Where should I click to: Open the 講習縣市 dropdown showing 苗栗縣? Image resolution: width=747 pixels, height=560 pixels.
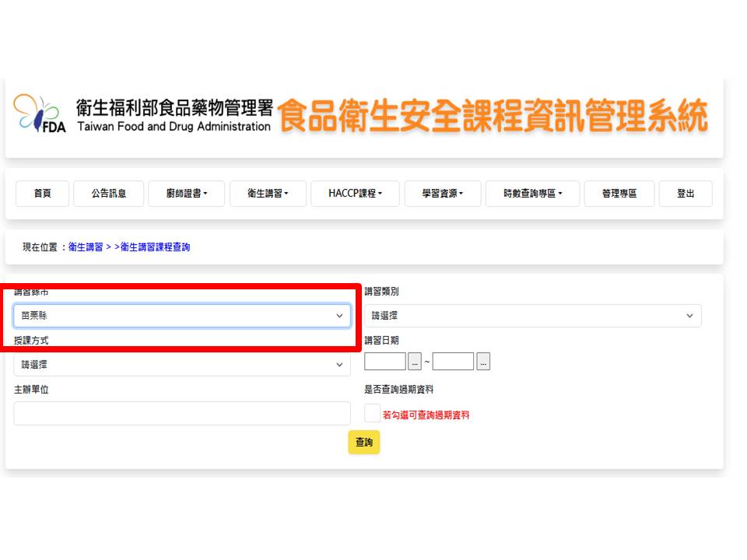tap(182, 316)
